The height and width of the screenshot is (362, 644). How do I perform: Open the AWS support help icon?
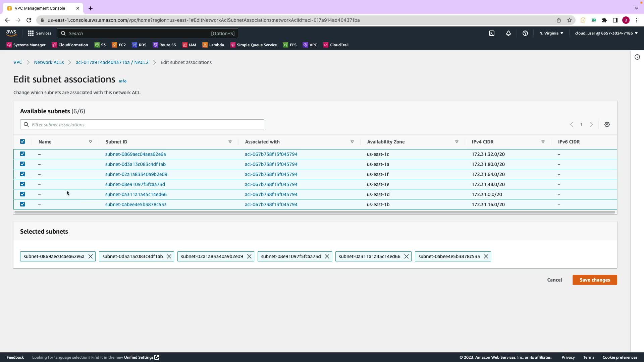click(x=525, y=33)
